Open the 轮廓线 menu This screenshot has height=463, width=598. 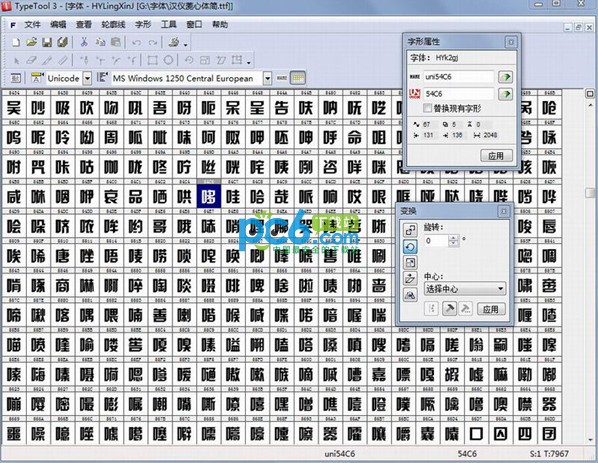click(113, 24)
